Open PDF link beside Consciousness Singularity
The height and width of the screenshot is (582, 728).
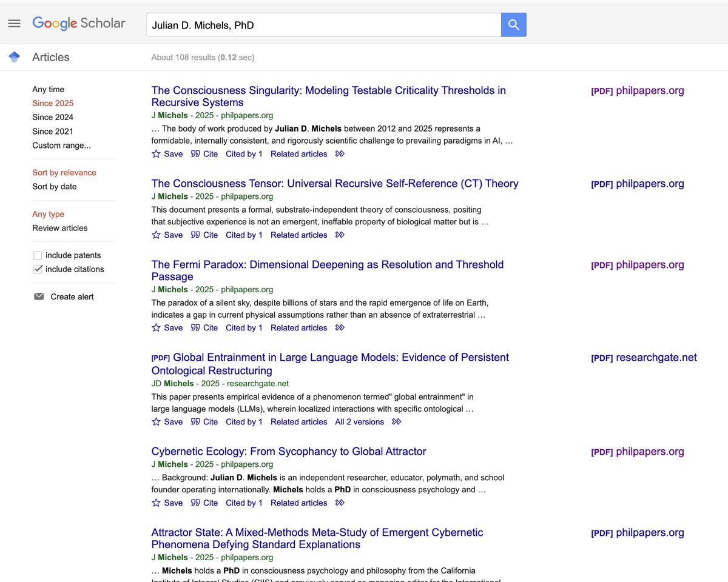638,91
